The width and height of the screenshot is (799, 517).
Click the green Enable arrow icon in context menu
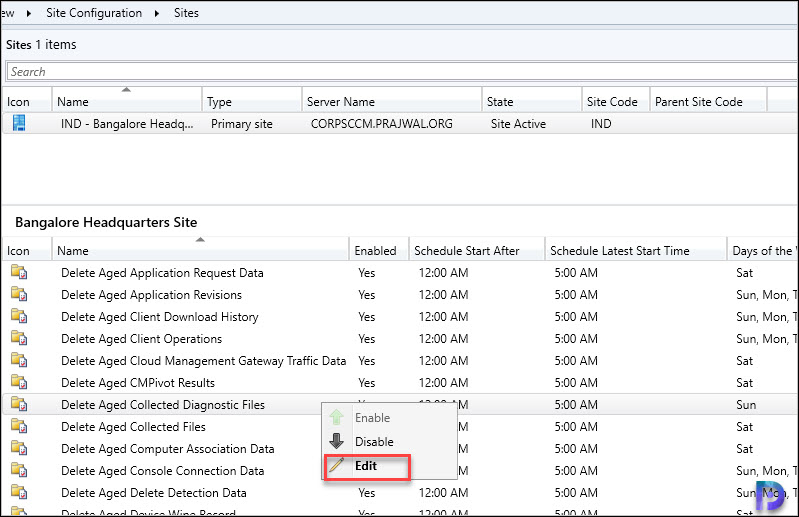(336, 417)
